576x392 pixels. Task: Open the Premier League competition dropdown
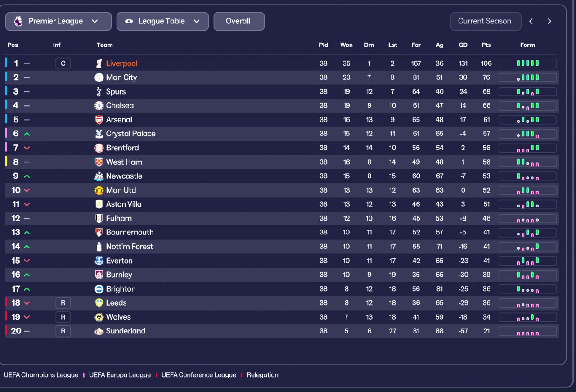(58, 21)
